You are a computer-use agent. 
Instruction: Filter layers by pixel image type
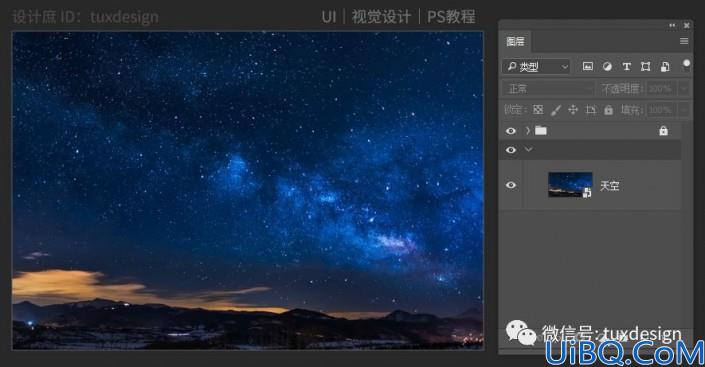(588, 67)
